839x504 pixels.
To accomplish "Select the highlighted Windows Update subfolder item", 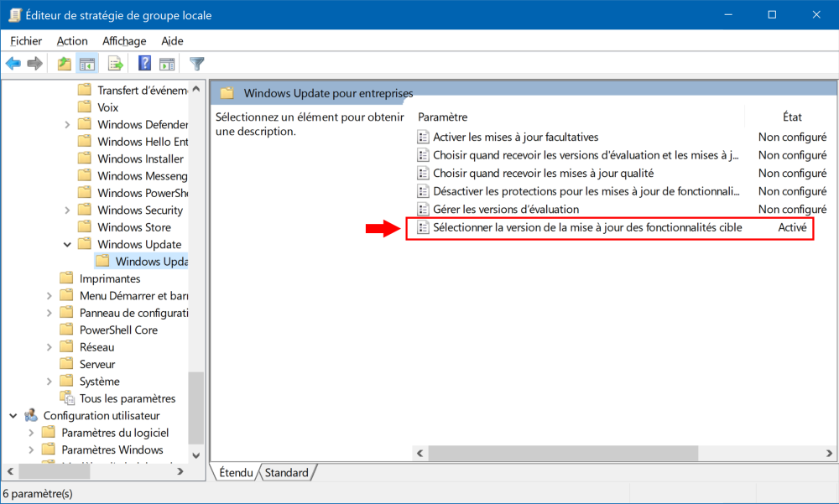I will pos(142,261).
